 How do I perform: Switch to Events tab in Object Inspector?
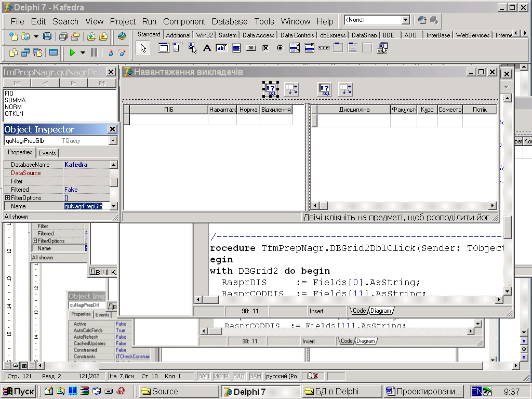point(47,153)
